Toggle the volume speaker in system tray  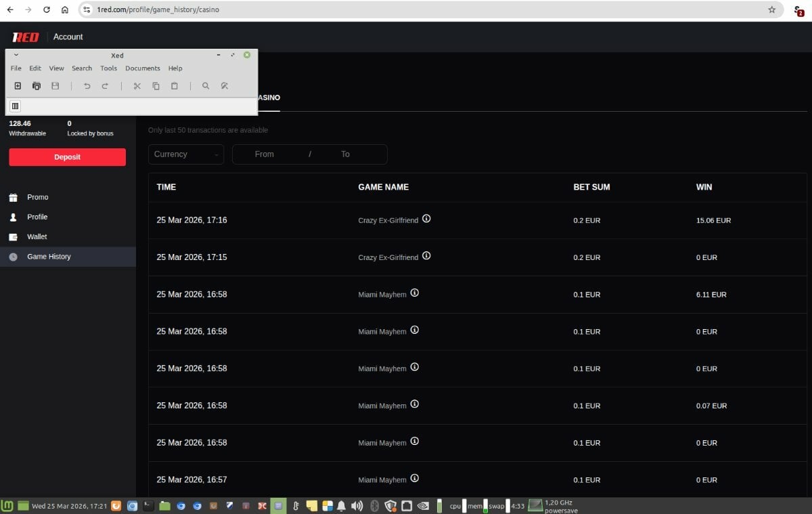357,506
